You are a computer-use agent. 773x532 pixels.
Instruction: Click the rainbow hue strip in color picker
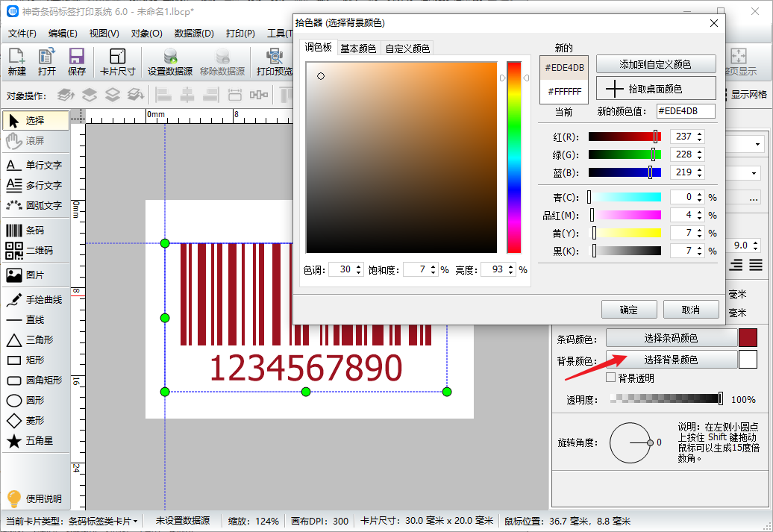[x=514, y=157]
